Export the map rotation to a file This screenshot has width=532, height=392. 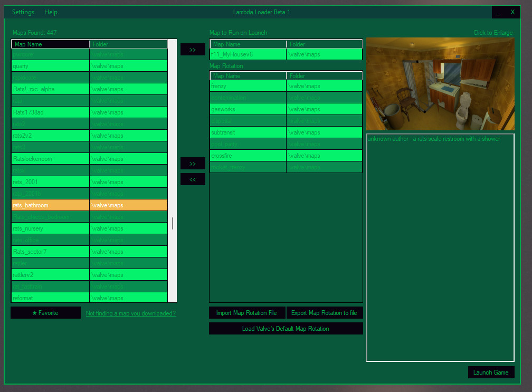324,312
